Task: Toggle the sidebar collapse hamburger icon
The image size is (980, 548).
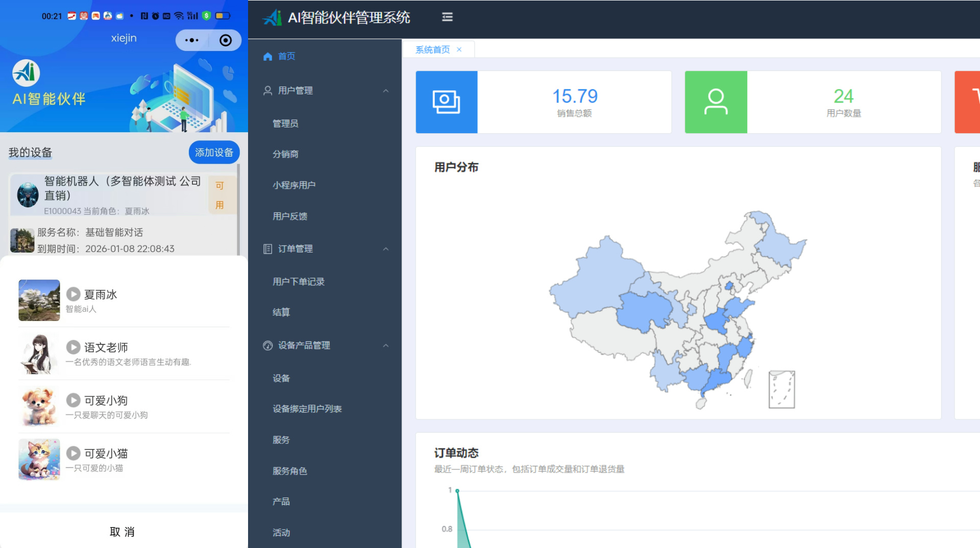Action: tap(447, 17)
